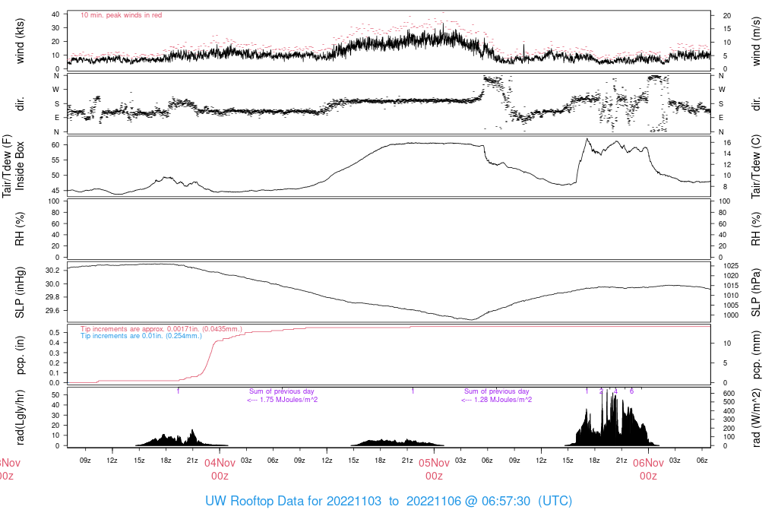Click the '05Nov 00z' date label
The height and width of the screenshot is (532, 778).
(x=434, y=470)
